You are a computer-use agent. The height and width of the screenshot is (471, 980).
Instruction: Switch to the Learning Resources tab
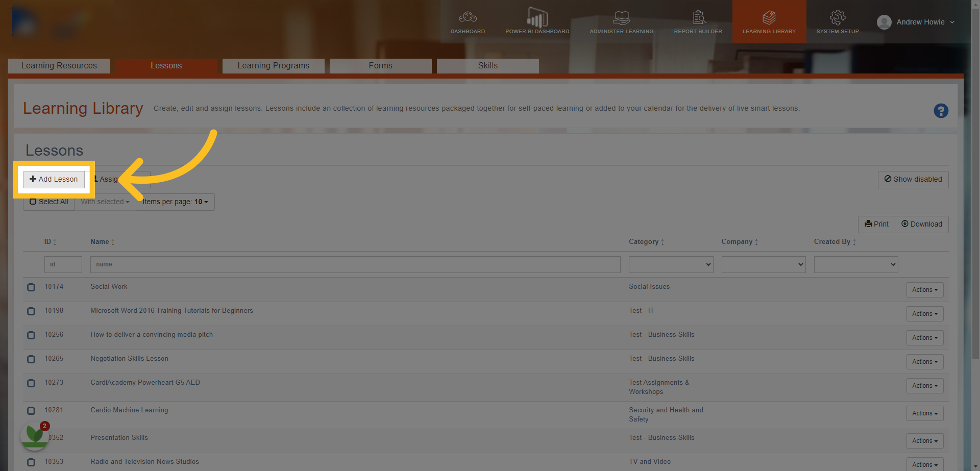point(59,66)
